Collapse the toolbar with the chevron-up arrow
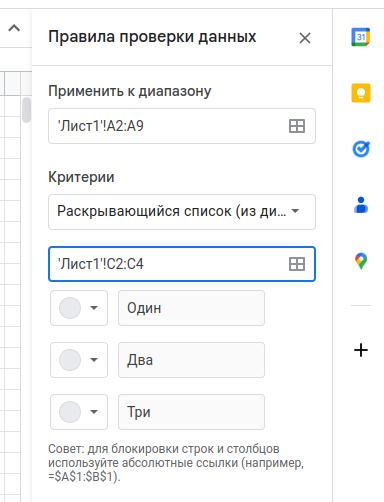This screenshot has width=384, height=502. click(x=14, y=28)
